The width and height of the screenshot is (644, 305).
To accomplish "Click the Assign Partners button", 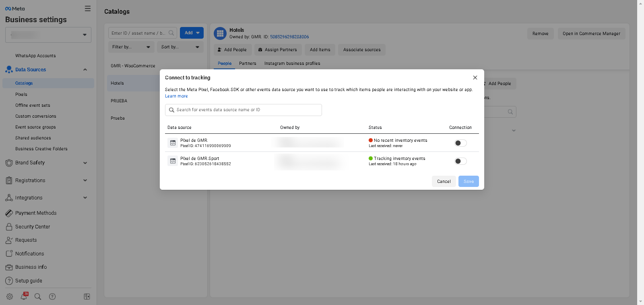I will [278, 50].
